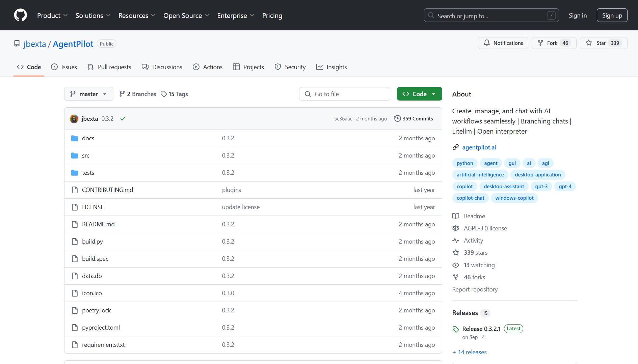638x364 pixels.
Task: Star the AgentPilot repository
Action: 603,43
